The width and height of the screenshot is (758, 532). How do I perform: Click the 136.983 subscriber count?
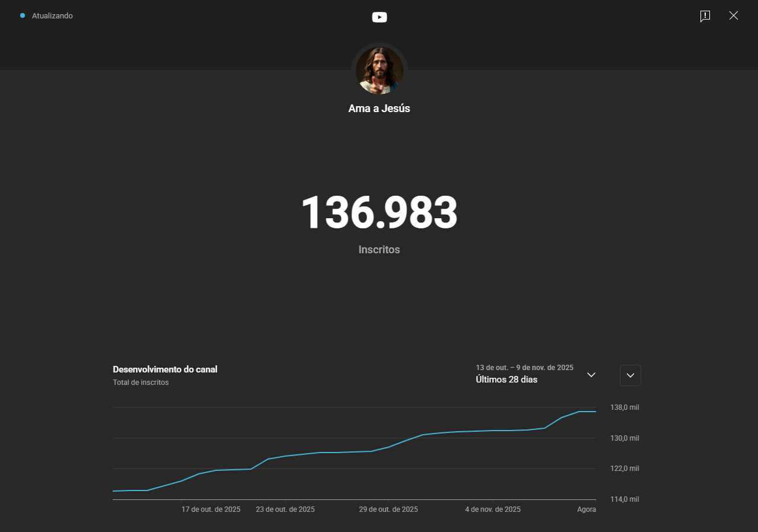click(x=379, y=213)
